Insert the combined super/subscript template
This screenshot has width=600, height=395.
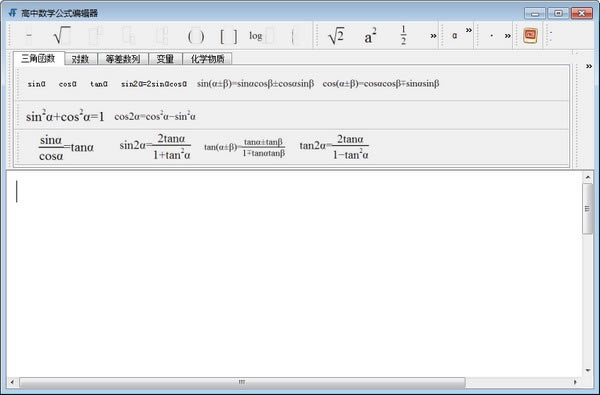(161, 36)
